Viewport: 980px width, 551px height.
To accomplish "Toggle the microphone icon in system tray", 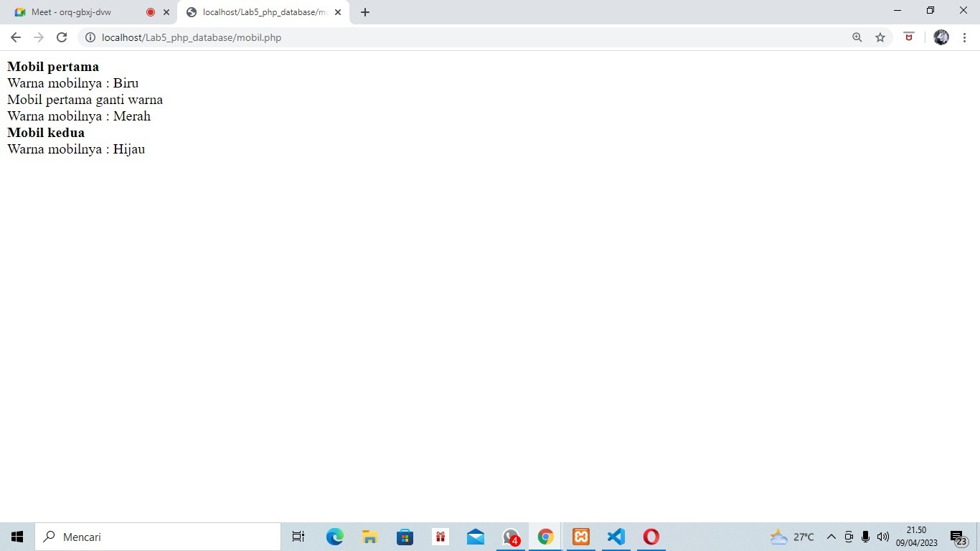I will [x=864, y=537].
